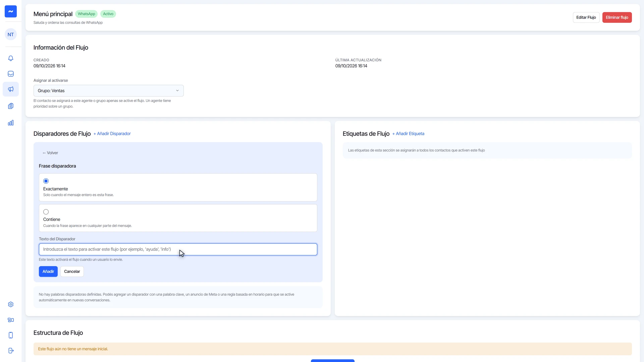Expand the Grupo: Ventas assignment dropdown
Screen dimensions: 644x362
(109, 91)
